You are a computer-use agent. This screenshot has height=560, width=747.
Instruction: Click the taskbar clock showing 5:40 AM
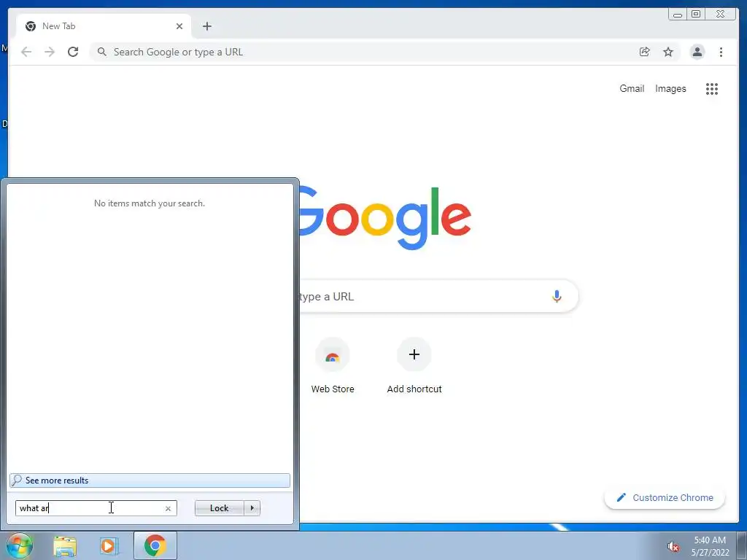coord(710,546)
